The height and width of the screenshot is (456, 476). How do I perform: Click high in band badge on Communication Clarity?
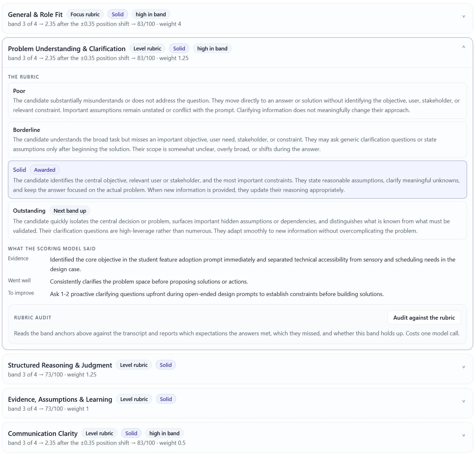(164, 433)
